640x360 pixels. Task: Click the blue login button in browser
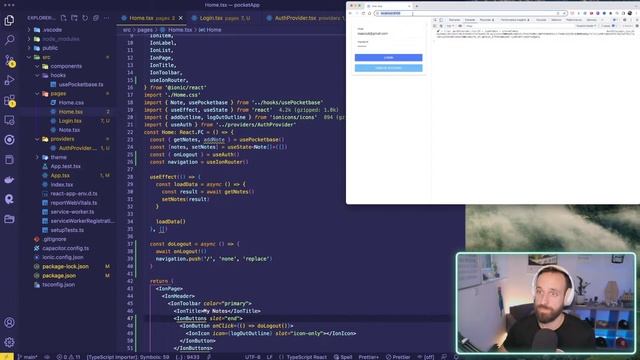pos(389,58)
